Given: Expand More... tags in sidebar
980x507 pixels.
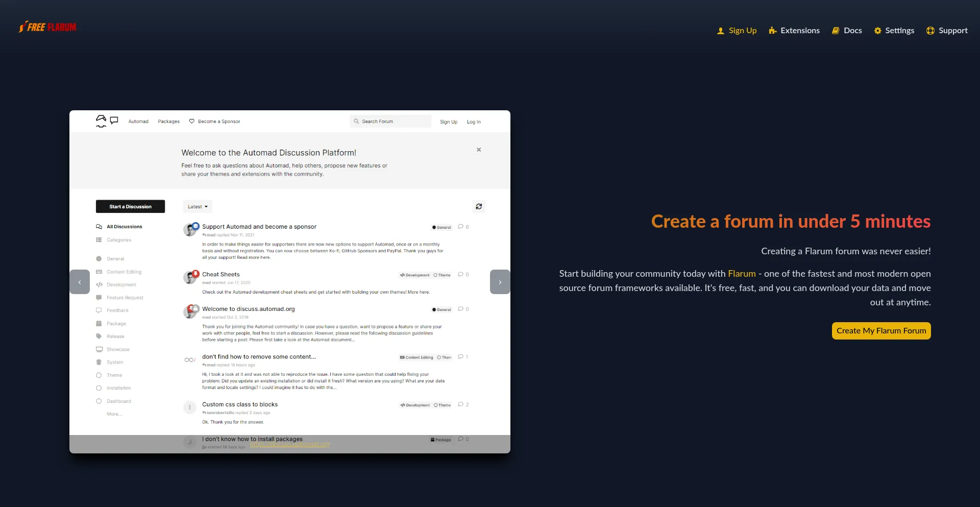Looking at the screenshot, I should pos(114,414).
